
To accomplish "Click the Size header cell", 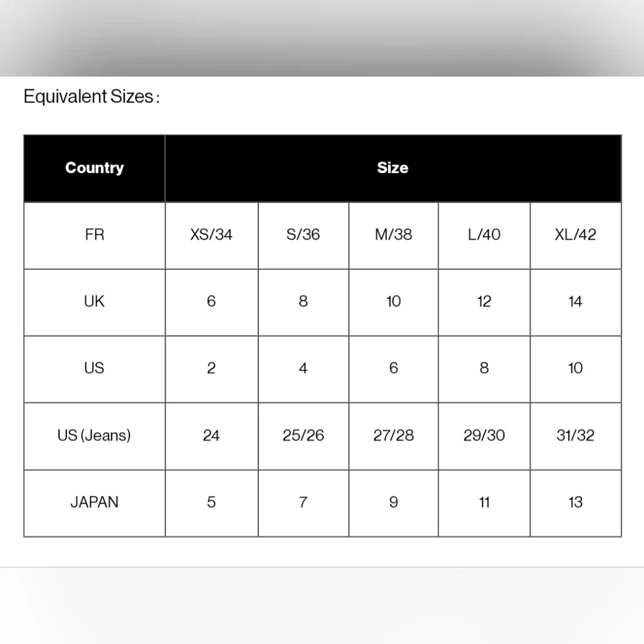I will (392, 168).
